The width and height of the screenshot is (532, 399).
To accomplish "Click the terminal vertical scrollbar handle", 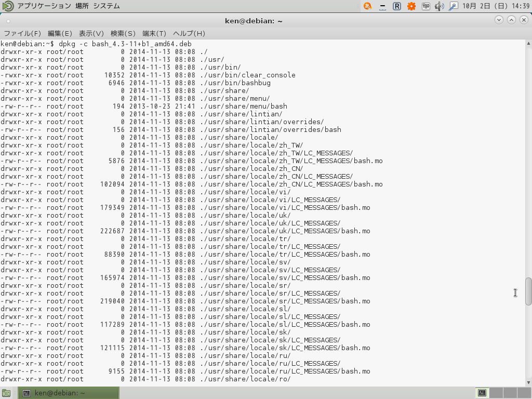I will (x=528, y=291).
